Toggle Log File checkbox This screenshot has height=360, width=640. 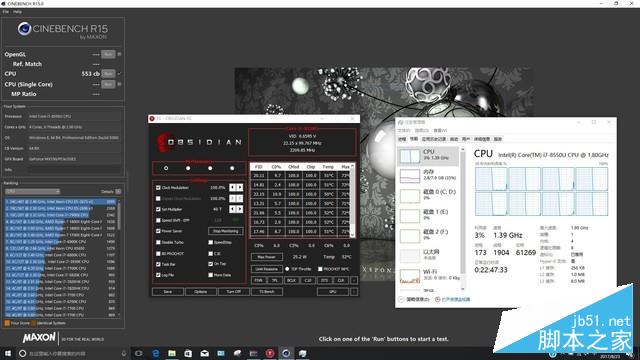(x=158, y=275)
